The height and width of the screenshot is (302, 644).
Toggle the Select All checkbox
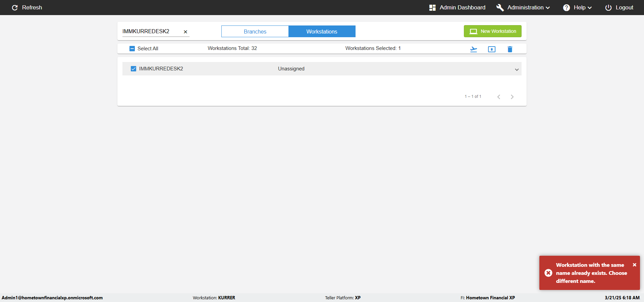tap(132, 49)
